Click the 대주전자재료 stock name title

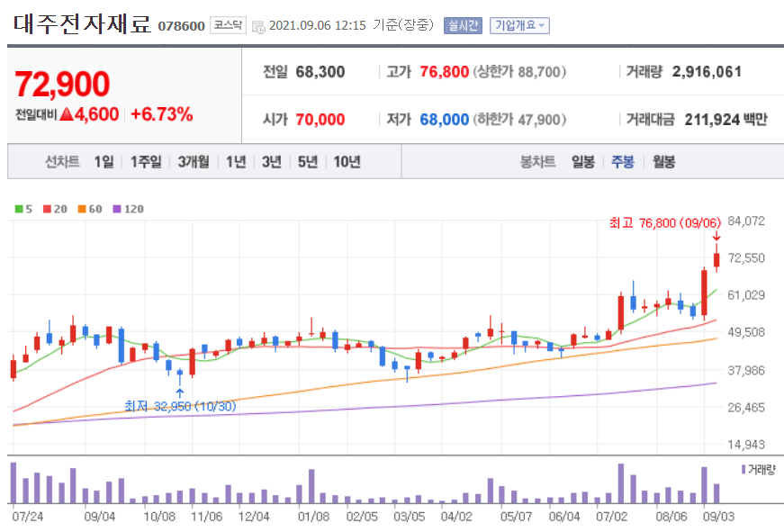[82, 24]
